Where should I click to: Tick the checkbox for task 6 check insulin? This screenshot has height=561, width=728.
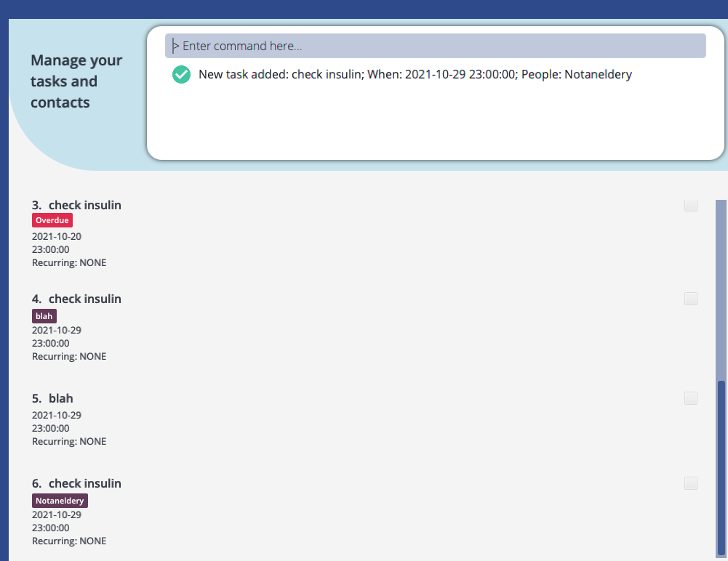pos(690,483)
